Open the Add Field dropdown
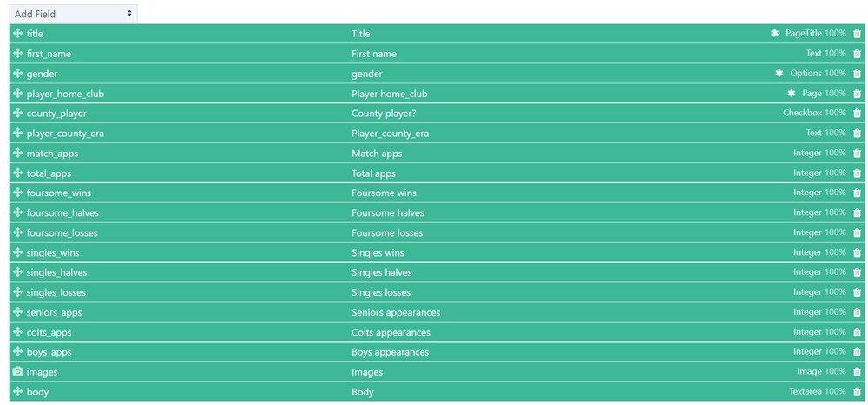This screenshot has width=868, height=405. [x=73, y=14]
